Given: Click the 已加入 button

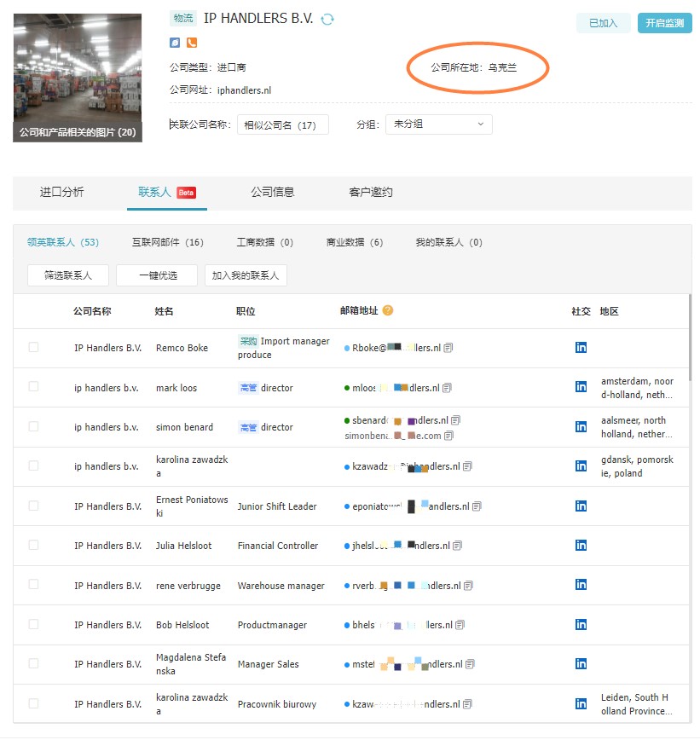Looking at the screenshot, I should coord(604,23).
